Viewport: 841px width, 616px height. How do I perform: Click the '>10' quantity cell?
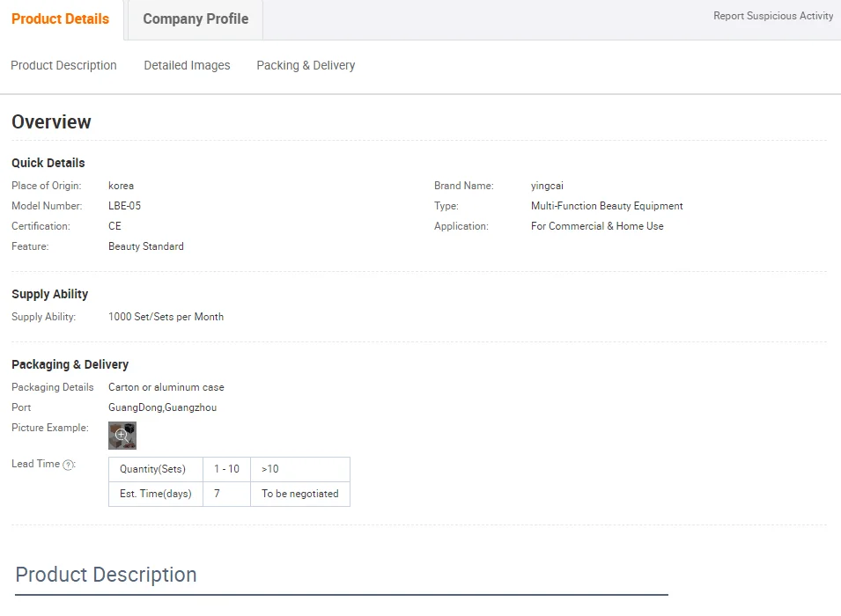click(x=300, y=469)
